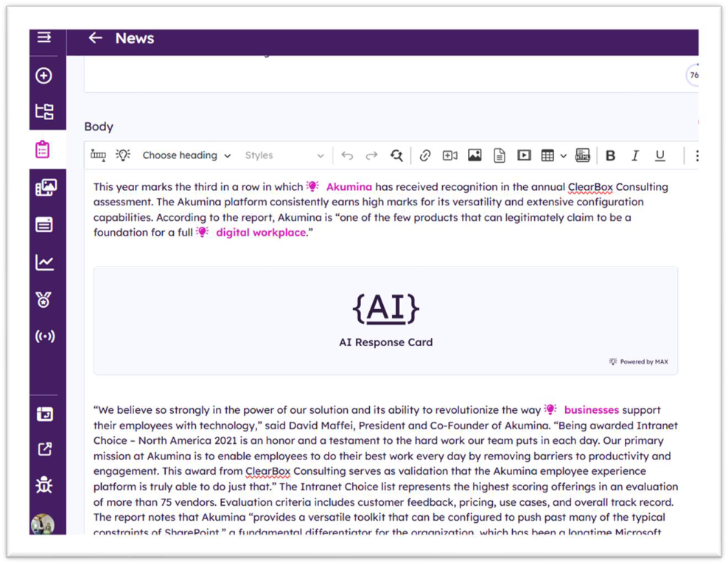Undo the last edit
This screenshot has width=728, height=564.
[x=347, y=155]
